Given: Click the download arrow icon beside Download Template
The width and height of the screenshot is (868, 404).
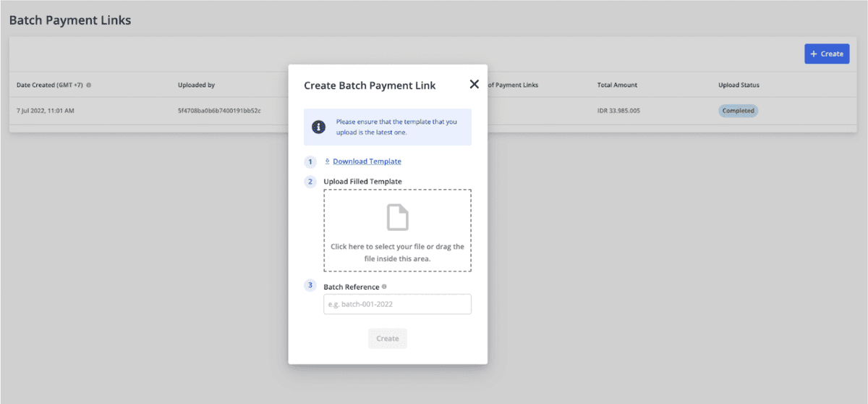Looking at the screenshot, I should (x=327, y=161).
